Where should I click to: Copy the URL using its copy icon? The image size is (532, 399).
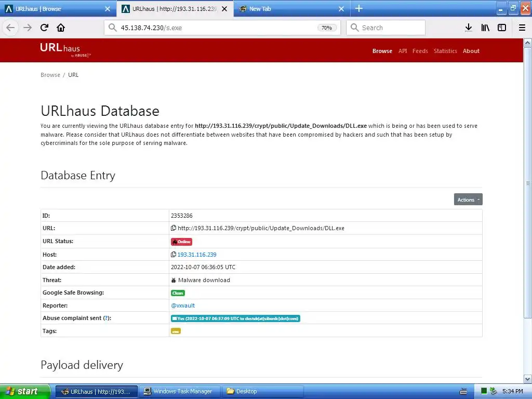[x=174, y=229]
